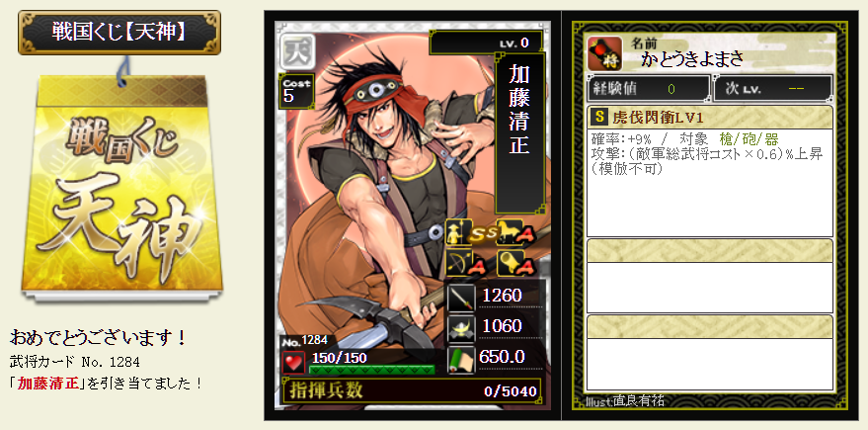
Task: Click the 戦国くじ【天神】 title banner
Action: [119, 33]
